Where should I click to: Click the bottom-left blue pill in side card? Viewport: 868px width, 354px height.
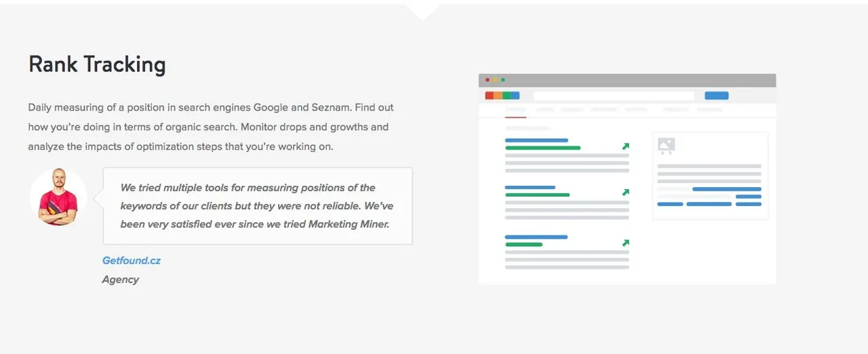coord(670,204)
